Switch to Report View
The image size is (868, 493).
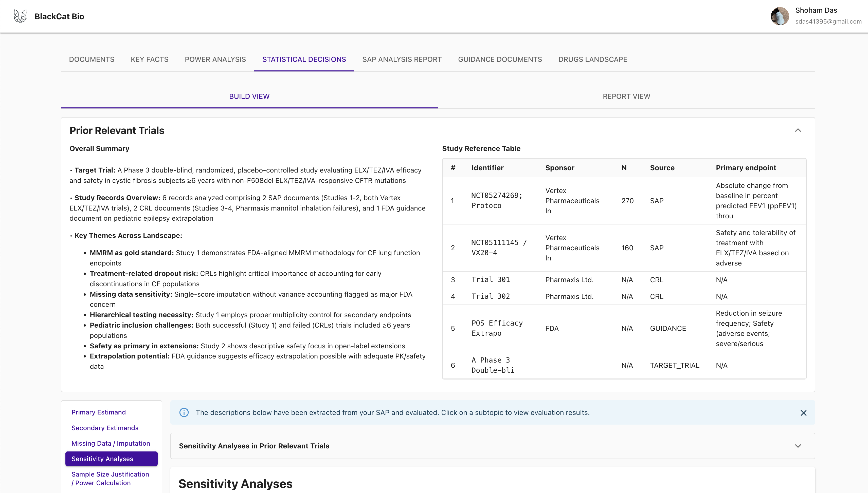pos(626,97)
